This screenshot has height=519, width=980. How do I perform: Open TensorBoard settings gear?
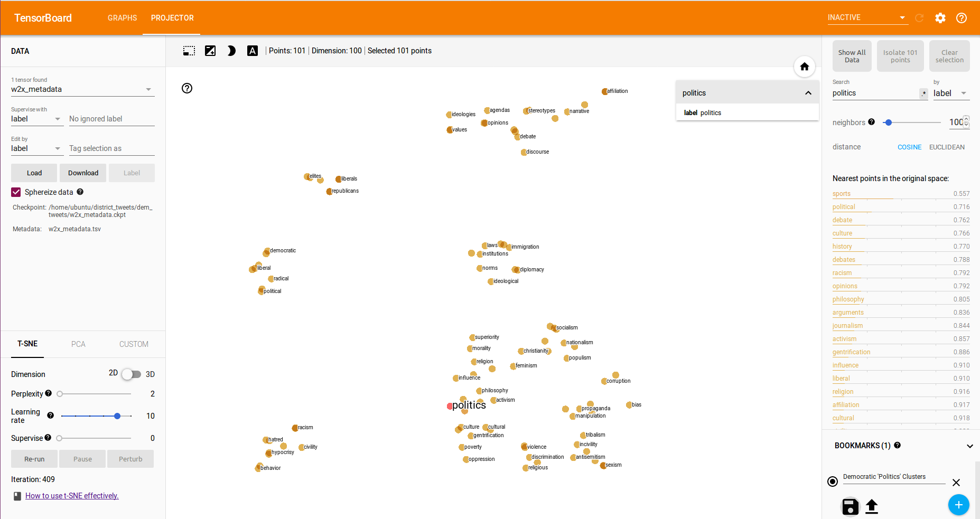tap(940, 17)
